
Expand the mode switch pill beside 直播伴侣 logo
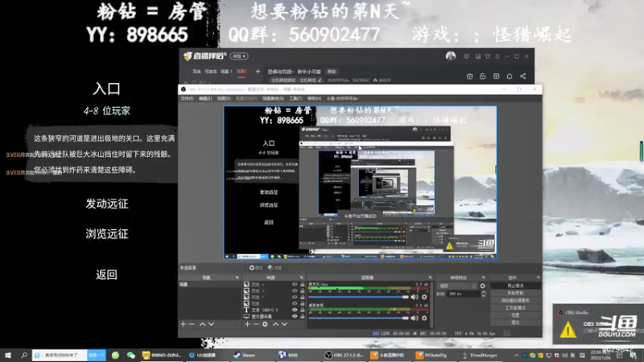coord(239,56)
